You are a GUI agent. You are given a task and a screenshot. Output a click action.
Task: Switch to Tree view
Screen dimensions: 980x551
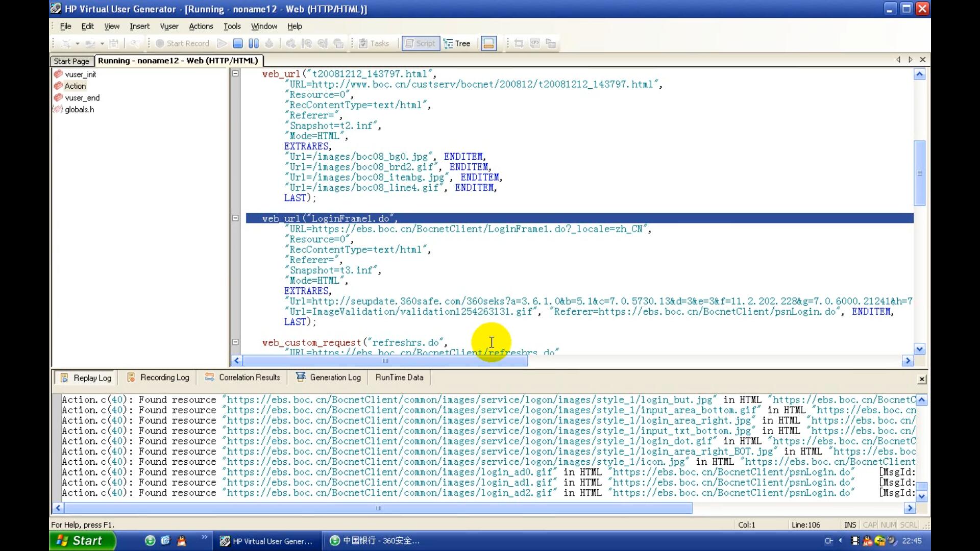tap(457, 43)
